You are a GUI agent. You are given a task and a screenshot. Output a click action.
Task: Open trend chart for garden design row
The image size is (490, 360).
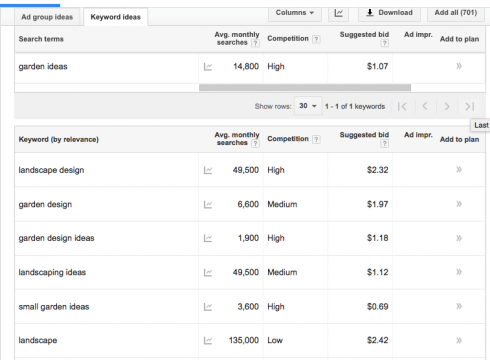click(x=208, y=204)
